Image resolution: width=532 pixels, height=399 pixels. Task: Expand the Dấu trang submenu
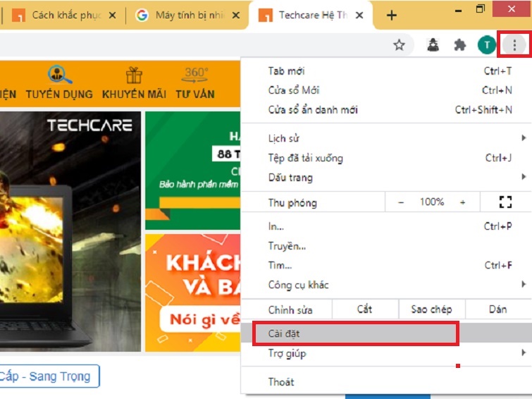coord(523,178)
